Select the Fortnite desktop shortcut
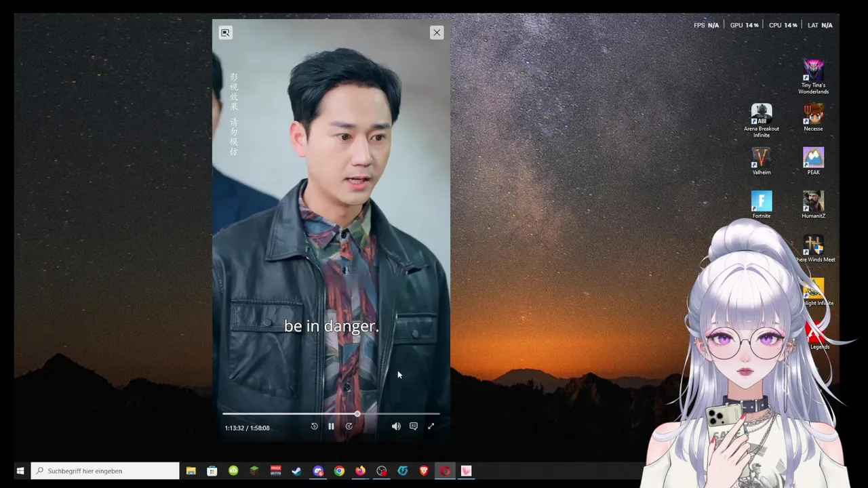This screenshot has height=488, width=868. coord(762,205)
